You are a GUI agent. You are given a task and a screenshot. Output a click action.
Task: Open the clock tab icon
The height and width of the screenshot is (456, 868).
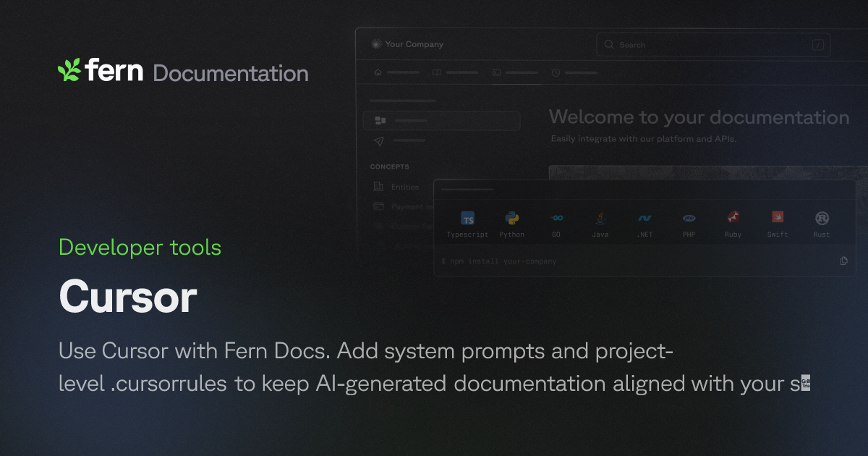556,72
